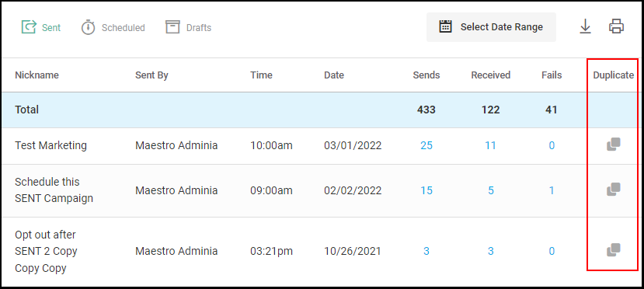Print the campaigns list
The image size is (644, 289).
[617, 26]
